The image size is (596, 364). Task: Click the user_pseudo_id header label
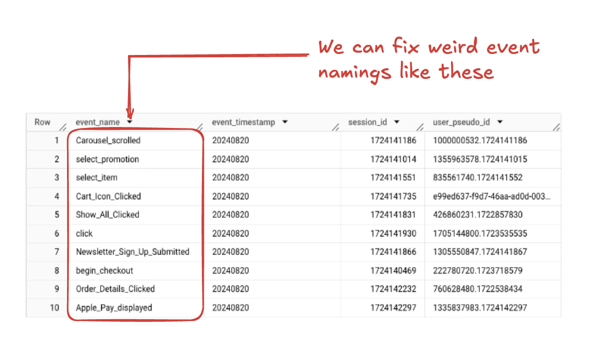click(462, 122)
